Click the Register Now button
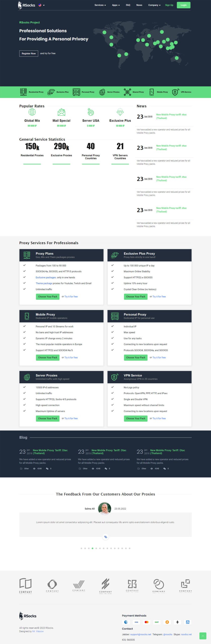Image resolution: width=211 pixels, height=644 pixels. pyautogui.click(x=29, y=53)
